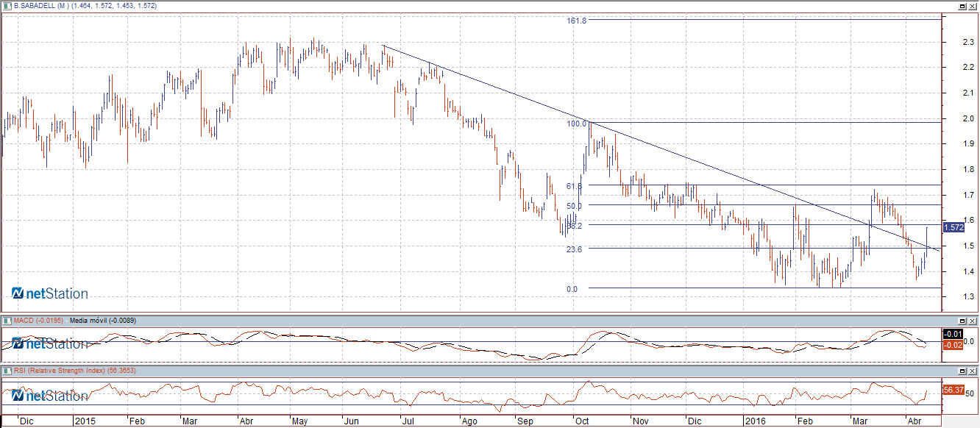This screenshot has width=980, height=428.
Task: Maximize the RSI indicator panel
Action: pyautogui.click(x=962, y=371)
